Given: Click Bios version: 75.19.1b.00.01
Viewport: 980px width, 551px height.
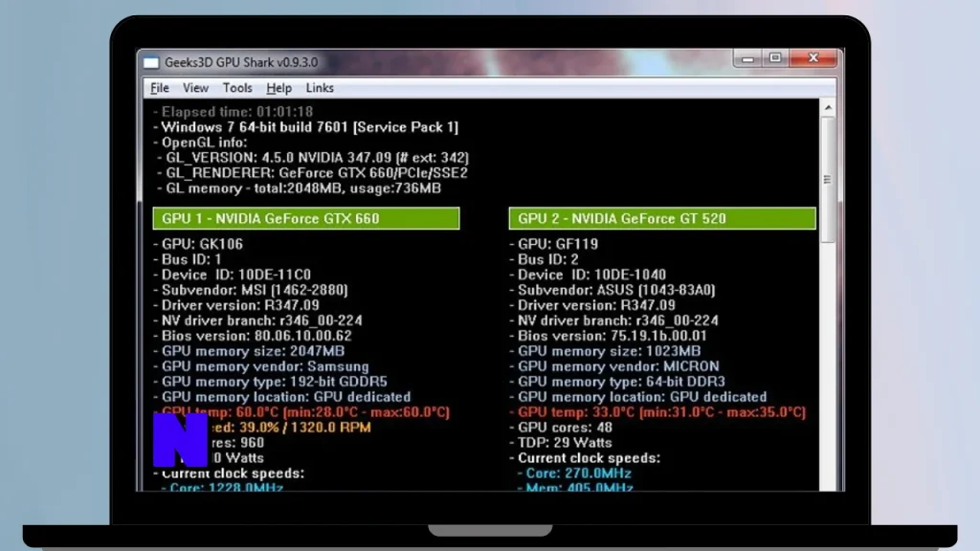Looking at the screenshot, I should 608,336.
